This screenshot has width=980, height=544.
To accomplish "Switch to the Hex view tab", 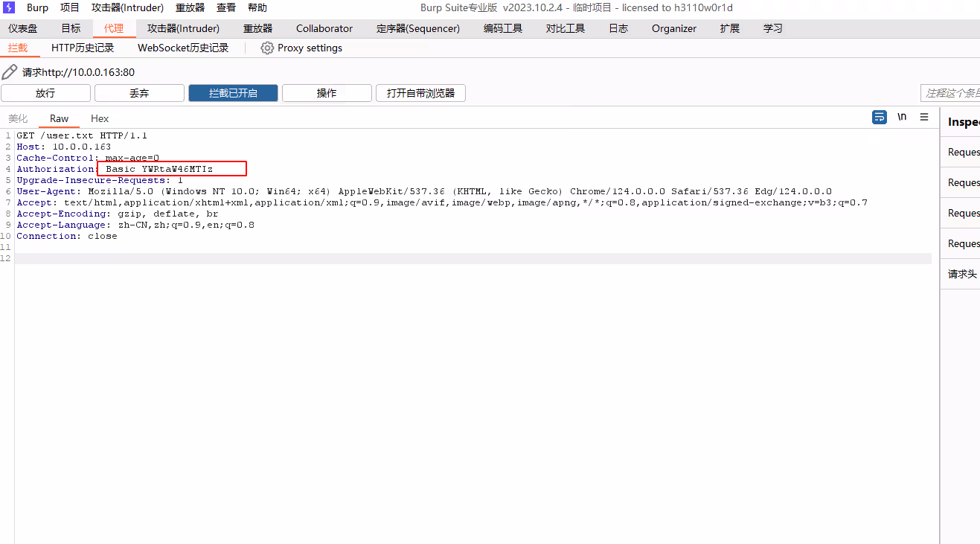I will 100,119.
